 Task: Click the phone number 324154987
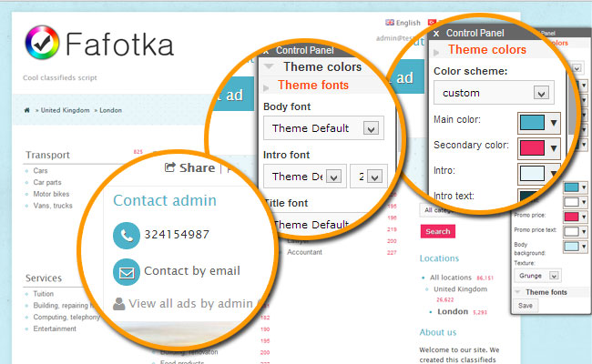[177, 235]
